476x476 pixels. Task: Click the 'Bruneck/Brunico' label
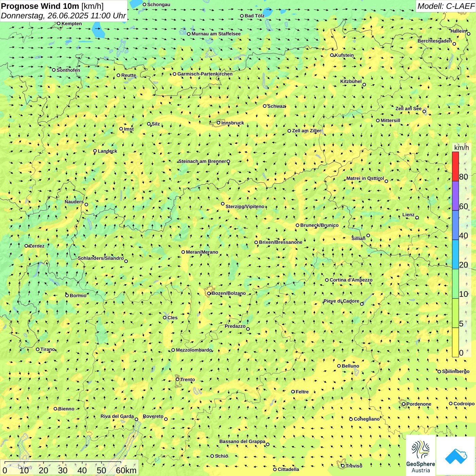point(319,225)
